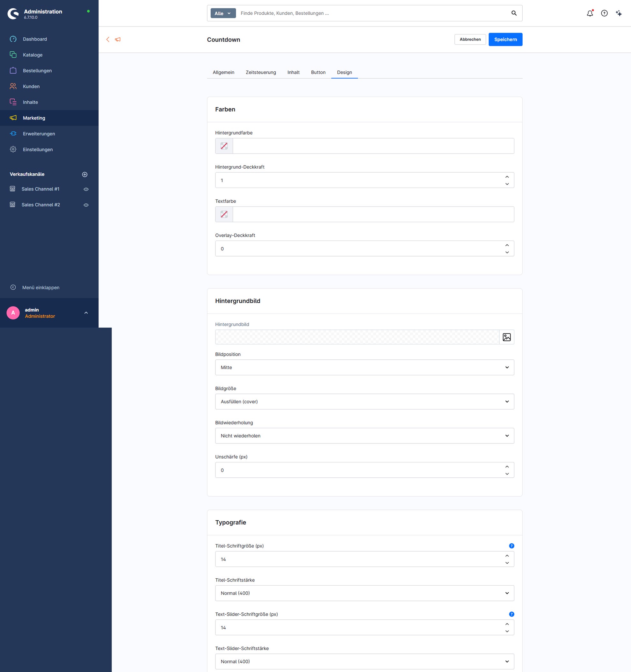Click the Inhalte layout icon
Image resolution: width=631 pixels, height=672 pixels.
coord(13,102)
